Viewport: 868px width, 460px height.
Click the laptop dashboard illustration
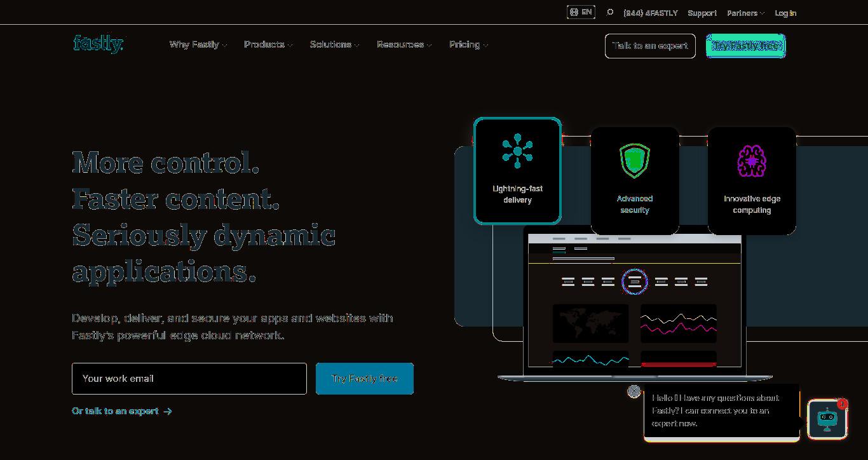[x=635, y=304]
